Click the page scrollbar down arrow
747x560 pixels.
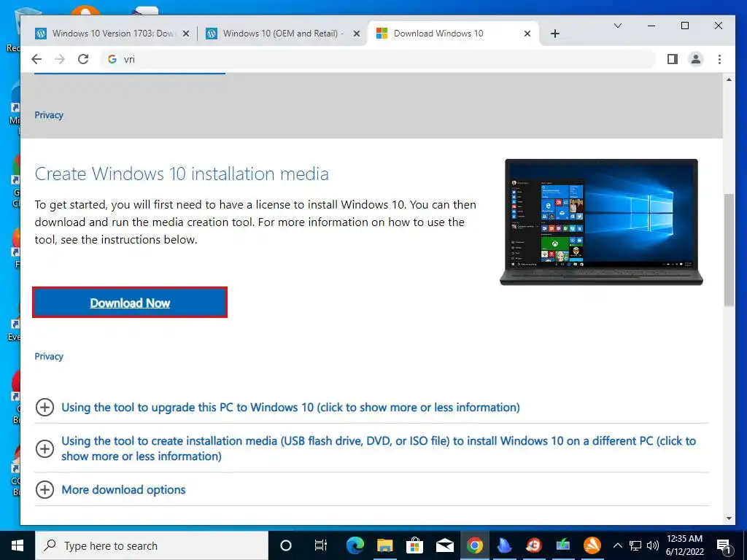click(729, 518)
